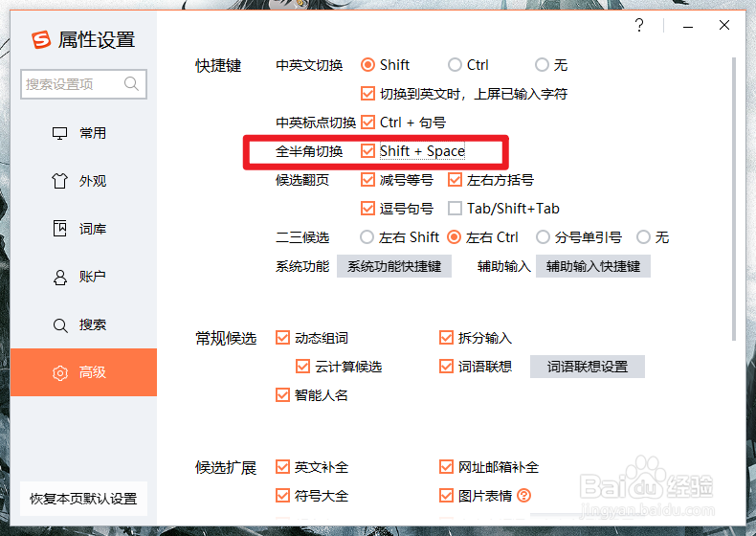
Task: Open 系统功能快捷键 button
Action: tap(394, 266)
